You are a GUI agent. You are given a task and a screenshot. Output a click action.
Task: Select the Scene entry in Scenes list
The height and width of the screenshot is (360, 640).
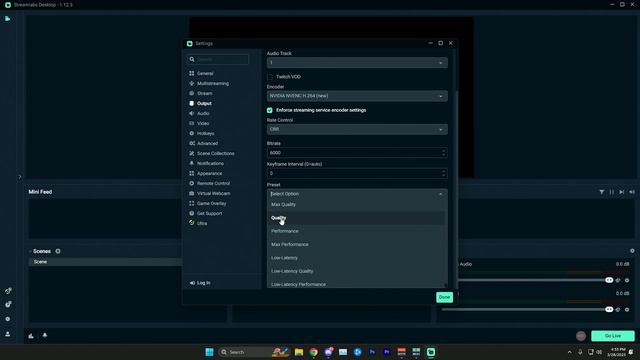(105, 262)
